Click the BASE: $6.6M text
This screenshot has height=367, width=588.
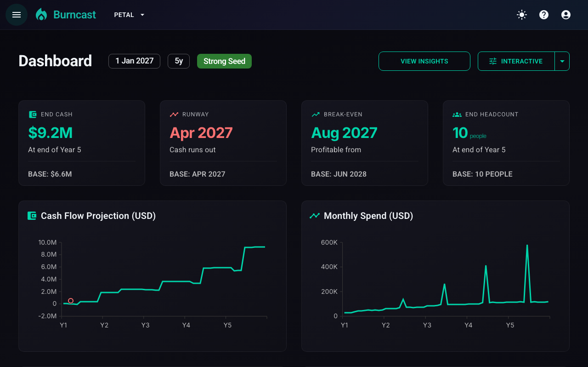click(50, 174)
